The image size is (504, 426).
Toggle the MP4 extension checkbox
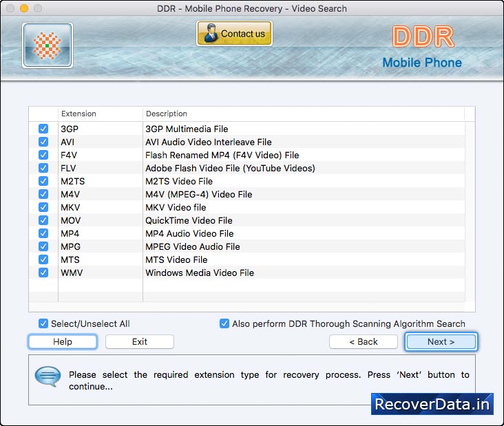[x=43, y=233]
